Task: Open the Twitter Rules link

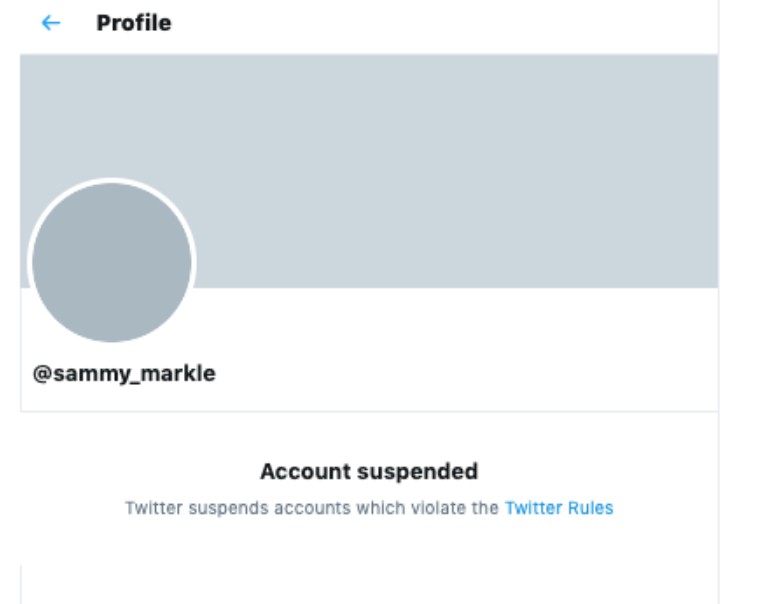Action: click(x=558, y=508)
